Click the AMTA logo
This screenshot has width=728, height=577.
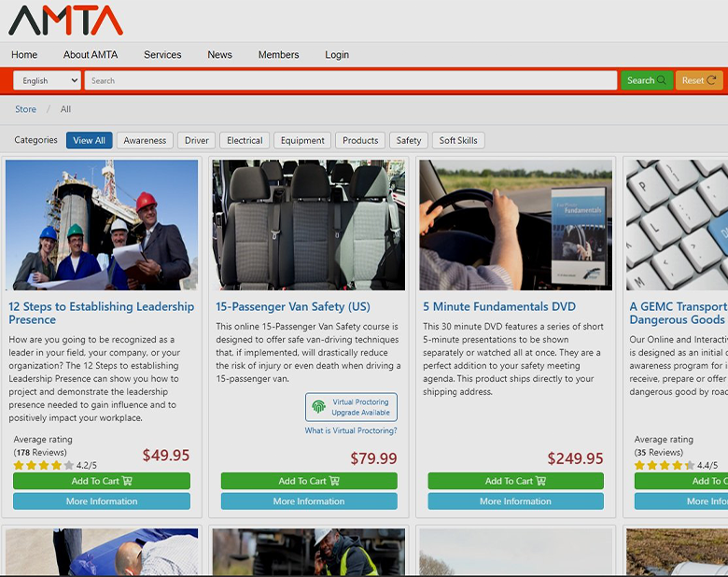[65, 20]
